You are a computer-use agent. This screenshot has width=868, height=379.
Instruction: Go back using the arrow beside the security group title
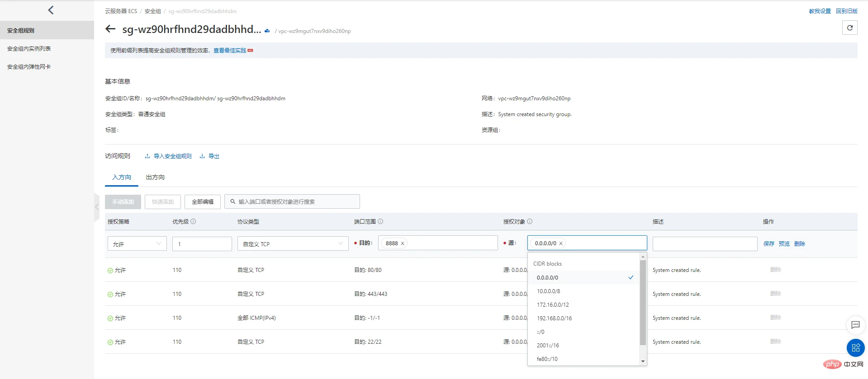point(110,29)
